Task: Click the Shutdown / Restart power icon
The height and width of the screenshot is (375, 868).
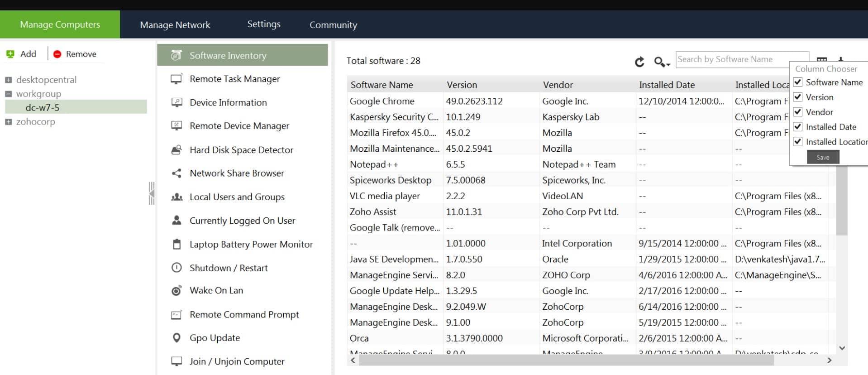Action: click(176, 268)
